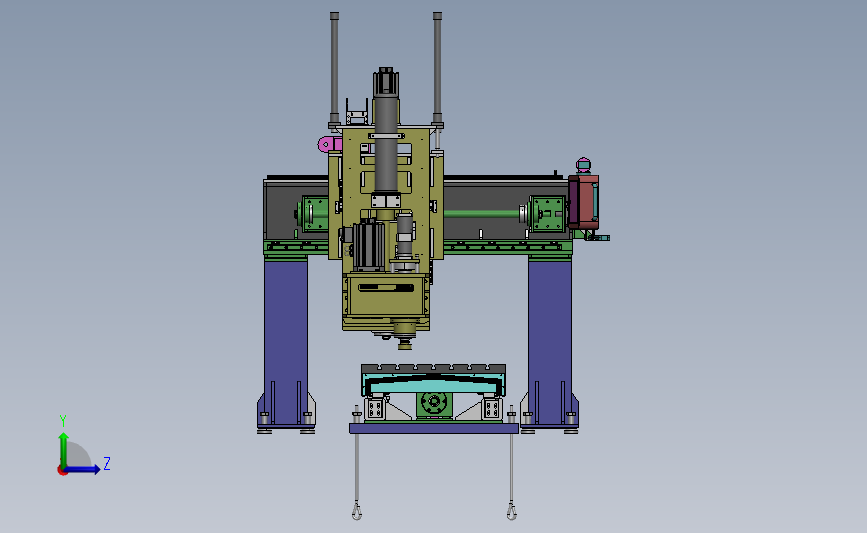Select the purple base plate under the table
Image resolution: width=867 pixels, height=533 pixels.
[434, 429]
